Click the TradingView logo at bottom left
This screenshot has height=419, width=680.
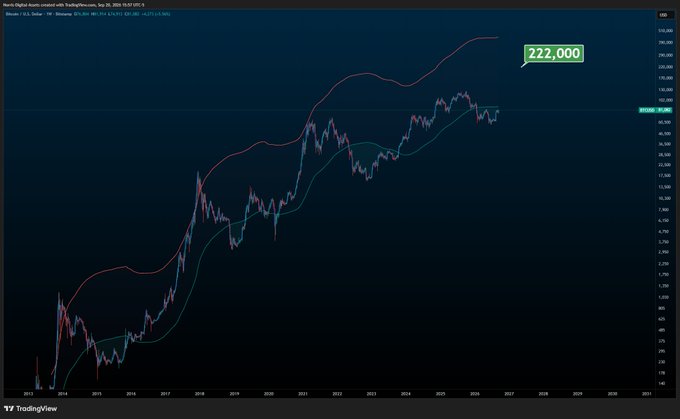(x=30, y=409)
